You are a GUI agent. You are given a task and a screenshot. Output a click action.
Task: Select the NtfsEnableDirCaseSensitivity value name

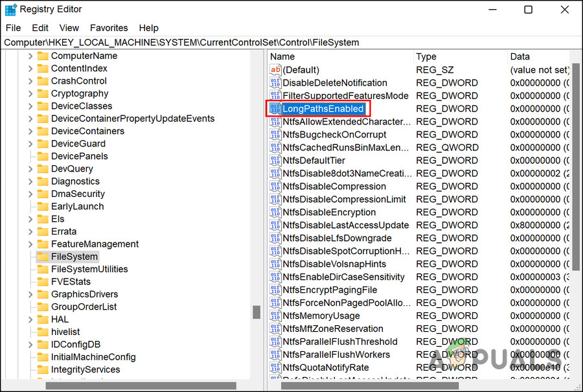tap(343, 277)
